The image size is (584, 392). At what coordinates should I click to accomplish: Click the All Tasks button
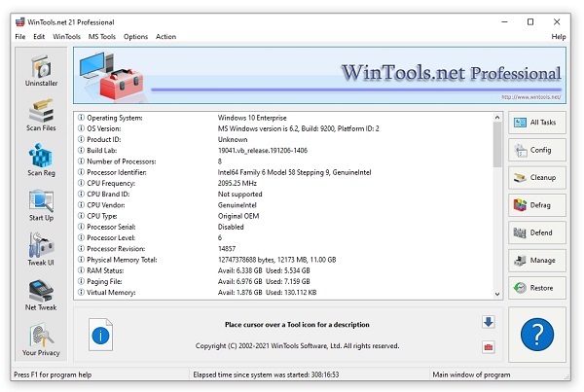(536, 123)
